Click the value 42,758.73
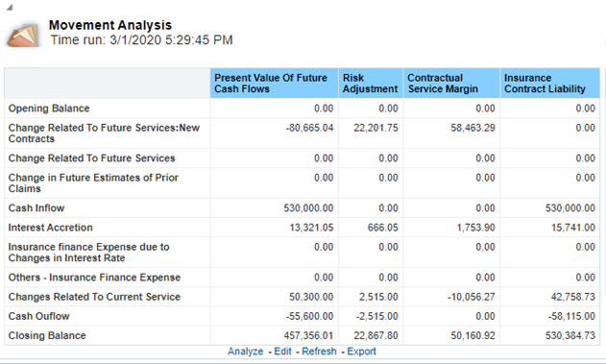 (x=572, y=297)
